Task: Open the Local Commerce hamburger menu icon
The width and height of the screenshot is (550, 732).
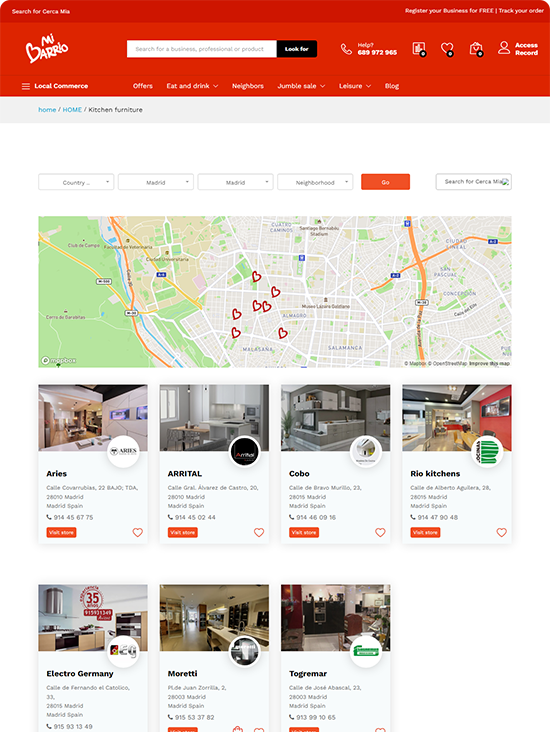Action: (26, 86)
